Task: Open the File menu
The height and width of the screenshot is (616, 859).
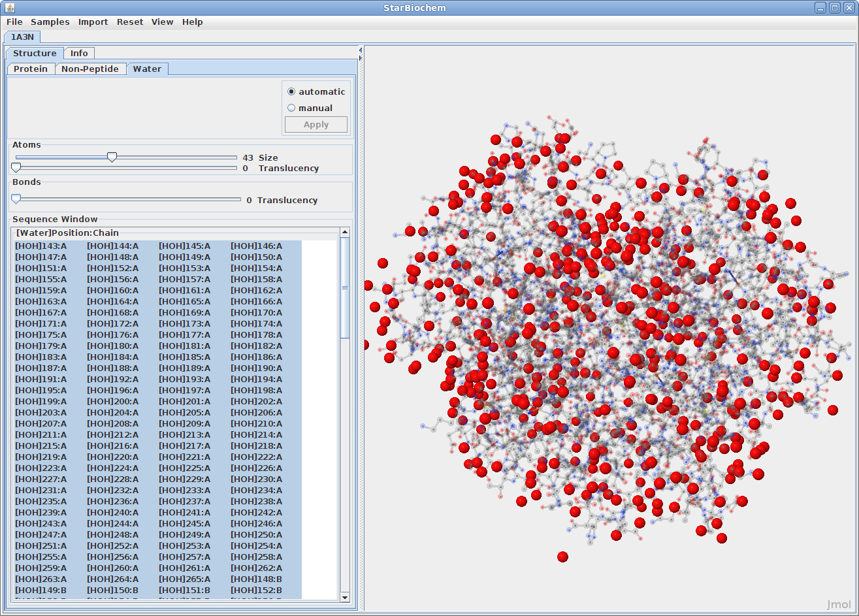Action: pos(14,22)
